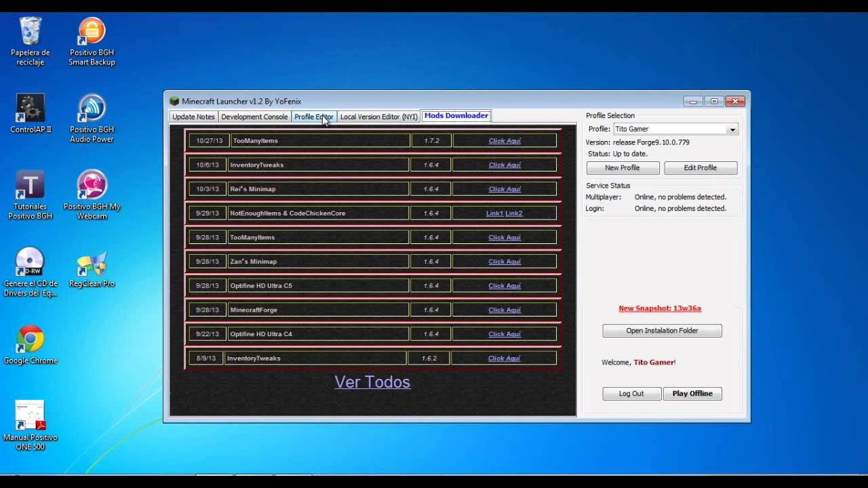Select Genere el CD de Drivers icon
Image resolution: width=868 pixels, height=488 pixels.
pyautogui.click(x=30, y=272)
